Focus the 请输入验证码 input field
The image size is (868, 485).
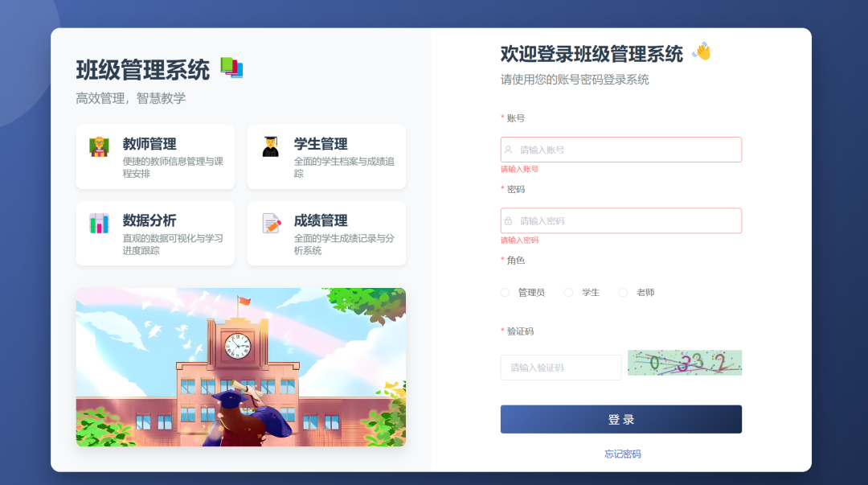[561, 368]
